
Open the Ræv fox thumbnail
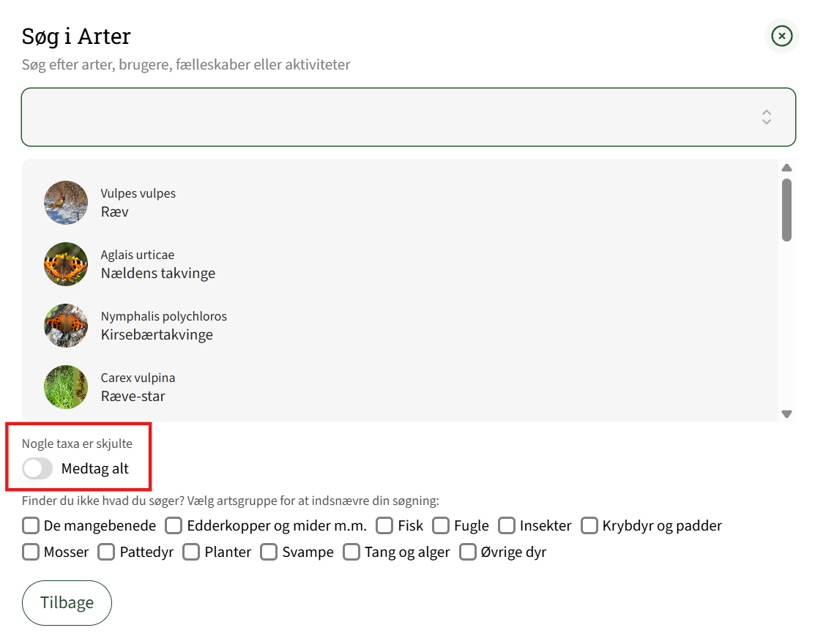[66, 203]
